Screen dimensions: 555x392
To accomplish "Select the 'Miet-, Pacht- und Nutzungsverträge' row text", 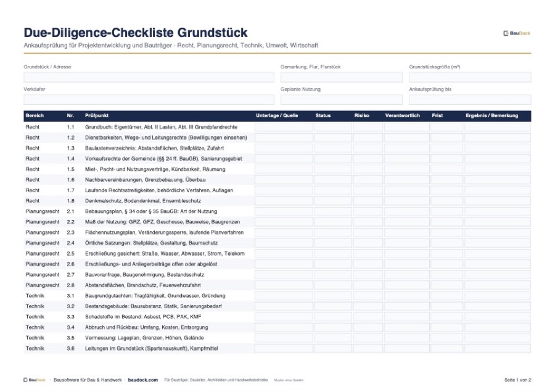I will point(155,169).
